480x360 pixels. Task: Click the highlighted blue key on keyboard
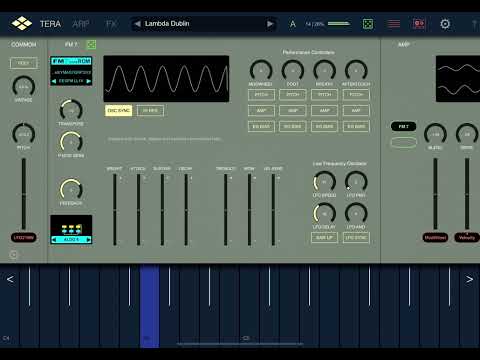[x=149, y=306]
